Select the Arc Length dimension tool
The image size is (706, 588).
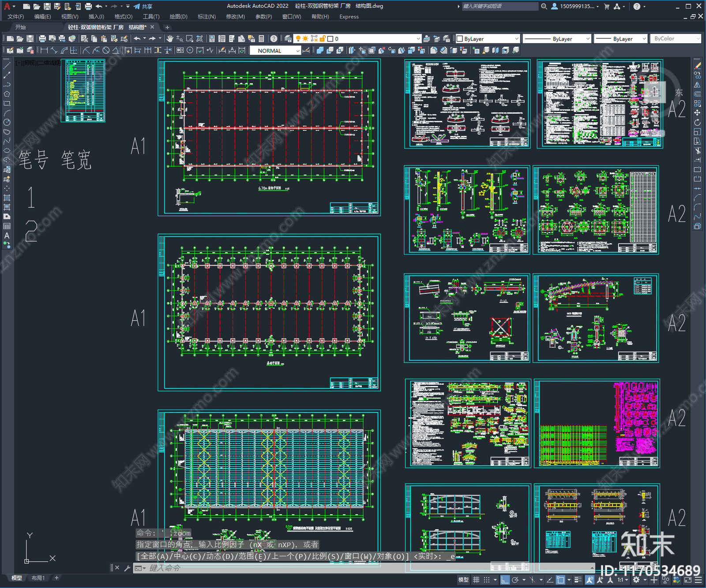[x=64, y=50]
